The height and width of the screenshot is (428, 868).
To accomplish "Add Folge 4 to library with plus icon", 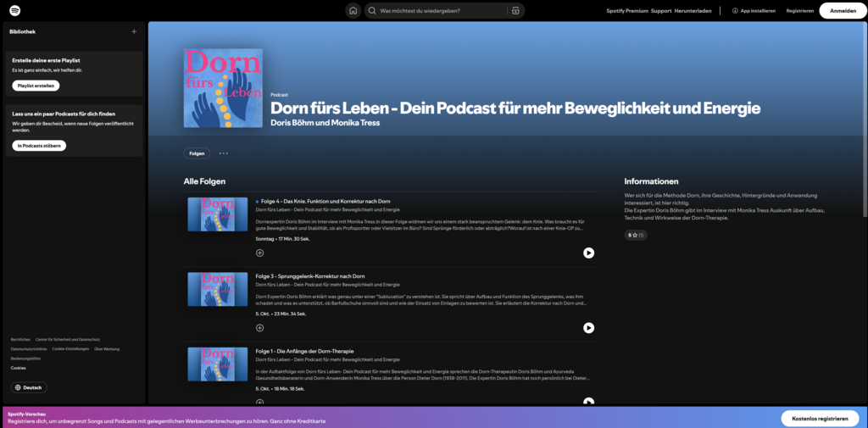I will coord(259,253).
